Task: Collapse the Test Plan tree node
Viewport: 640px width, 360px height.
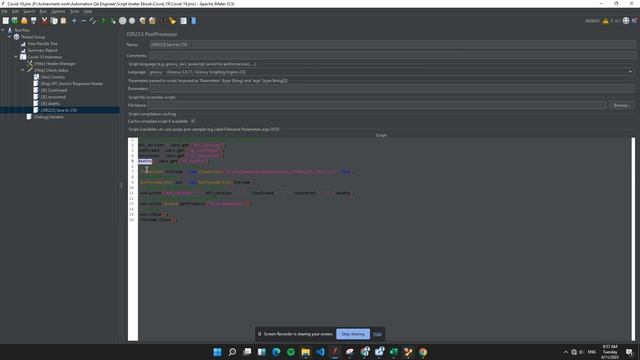Action: tap(3, 30)
